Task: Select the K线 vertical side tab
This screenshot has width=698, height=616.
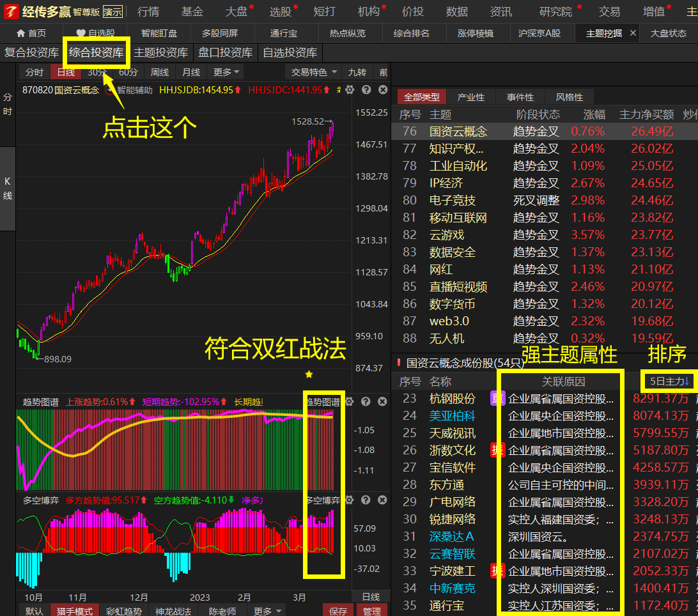Action: pos(8,189)
